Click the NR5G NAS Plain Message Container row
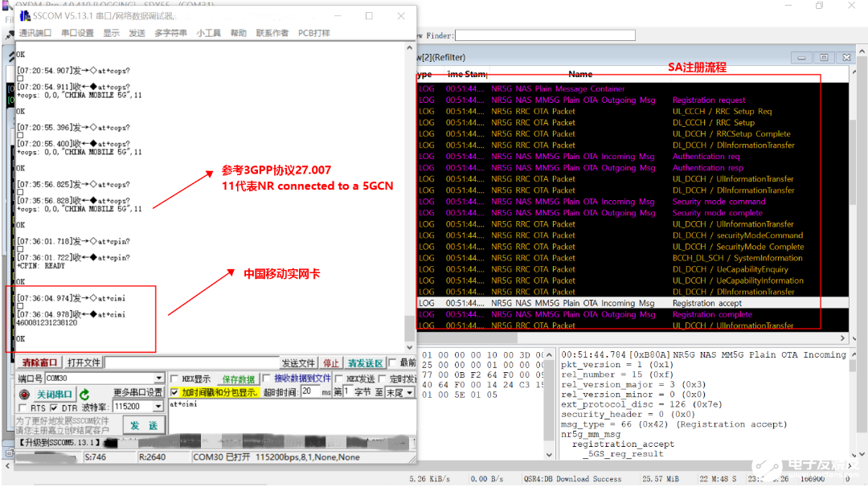Image resolution: width=868 pixels, height=487 pixels. [x=633, y=88]
